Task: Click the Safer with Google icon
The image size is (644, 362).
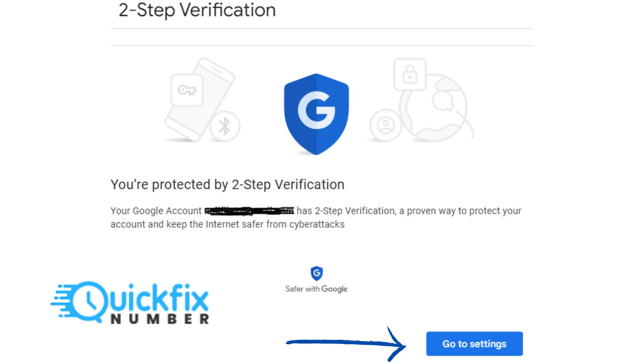Action: [316, 273]
